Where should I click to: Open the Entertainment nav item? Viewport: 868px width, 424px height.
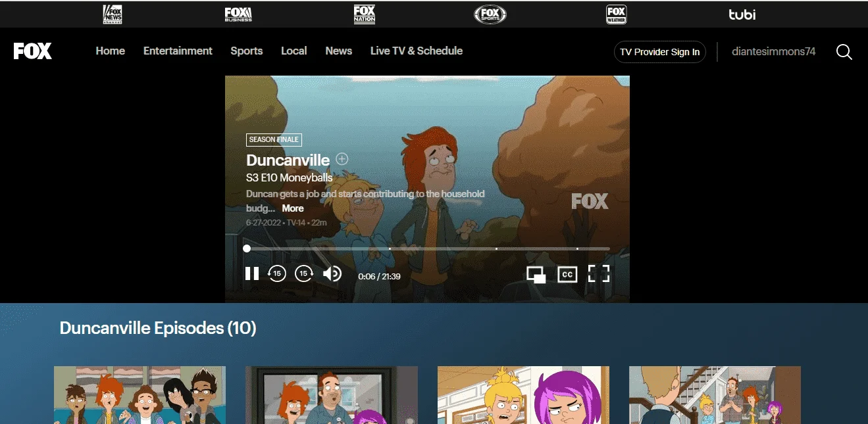178,51
